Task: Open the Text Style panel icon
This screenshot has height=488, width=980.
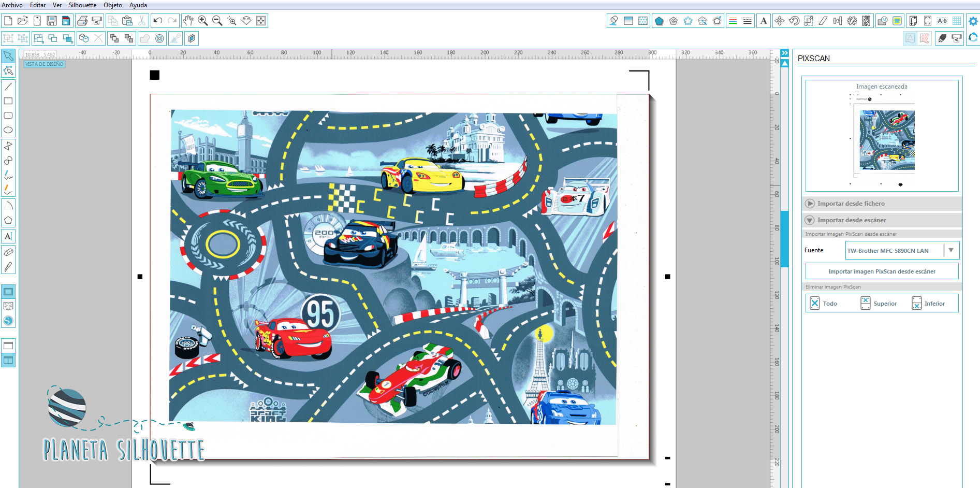Action: pyautogui.click(x=764, y=21)
